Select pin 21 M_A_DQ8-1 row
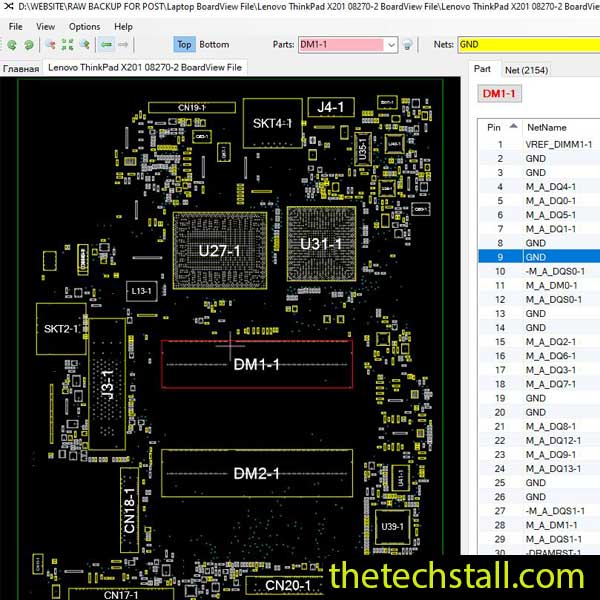 (539, 426)
